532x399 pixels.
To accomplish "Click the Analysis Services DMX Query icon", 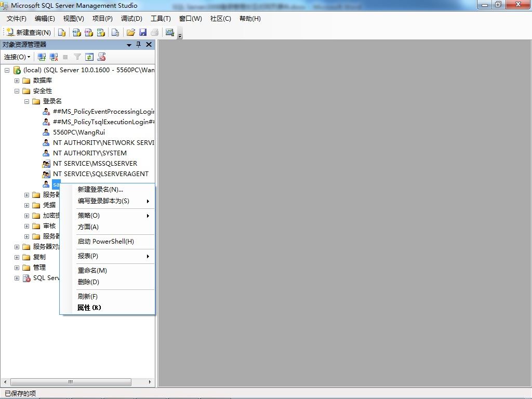I will click(89, 32).
